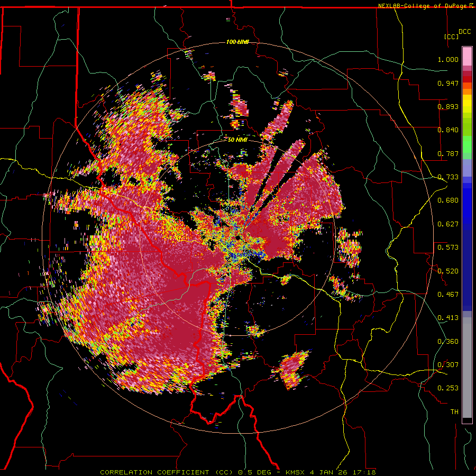Click the KMSX radar site center point
The width and height of the screenshot is (476, 476).
point(238,237)
